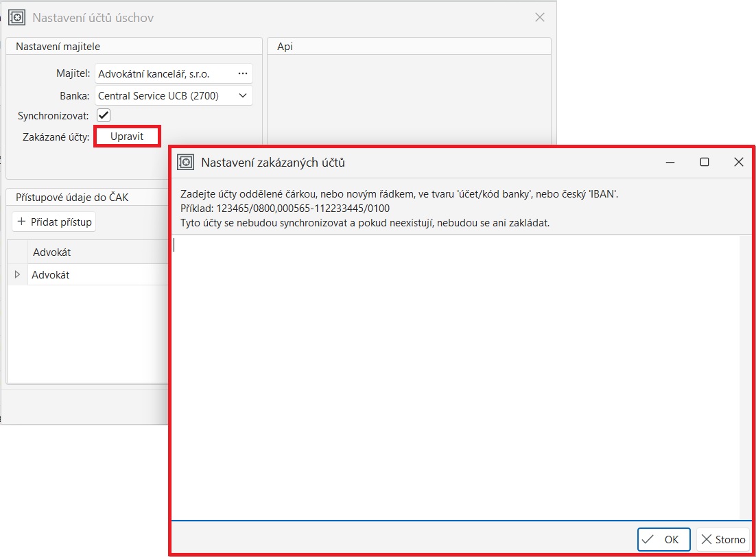Click Upravit next to Zakázané účty

[127, 137]
